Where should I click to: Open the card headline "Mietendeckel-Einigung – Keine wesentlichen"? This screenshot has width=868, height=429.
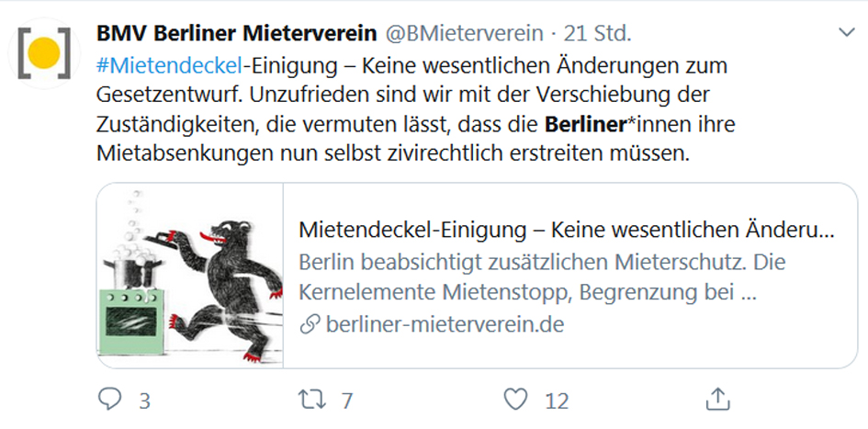(x=566, y=229)
